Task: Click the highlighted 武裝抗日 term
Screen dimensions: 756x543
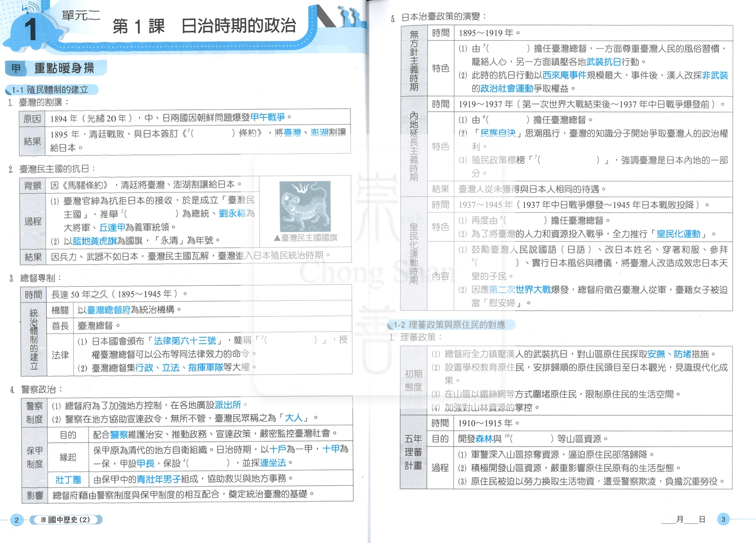Action: pos(603,62)
